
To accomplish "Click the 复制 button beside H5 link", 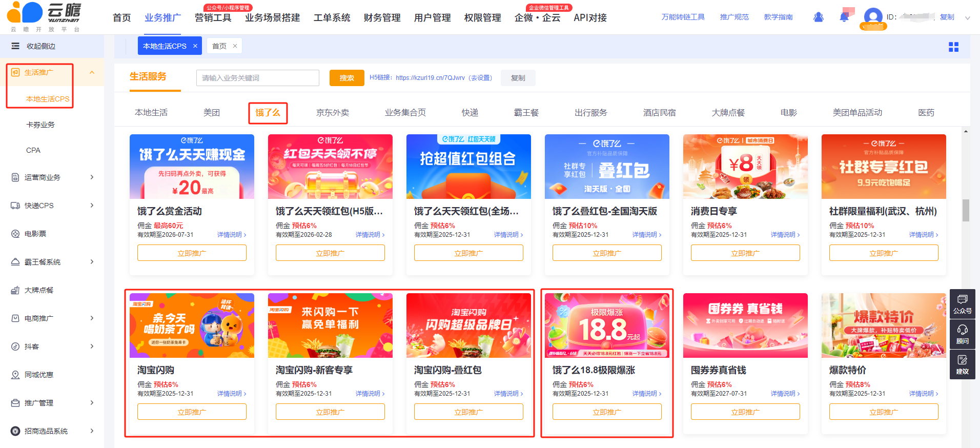I will pos(518,78).
